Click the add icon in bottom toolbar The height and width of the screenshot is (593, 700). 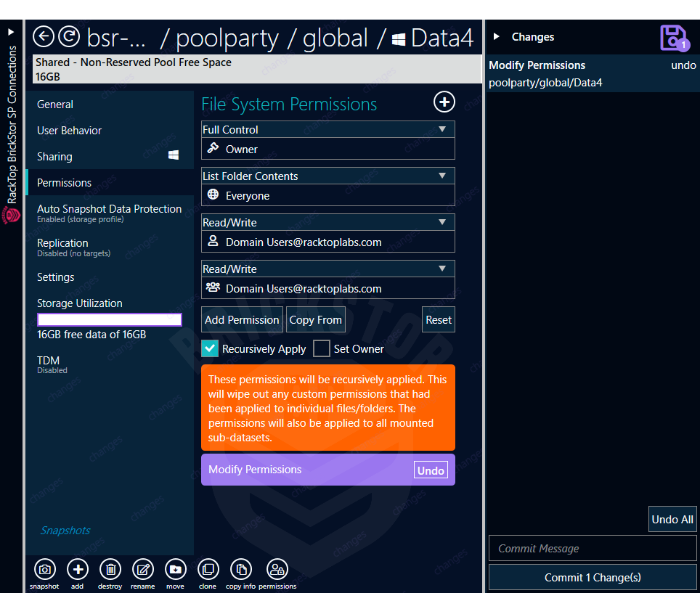[77, 570]
